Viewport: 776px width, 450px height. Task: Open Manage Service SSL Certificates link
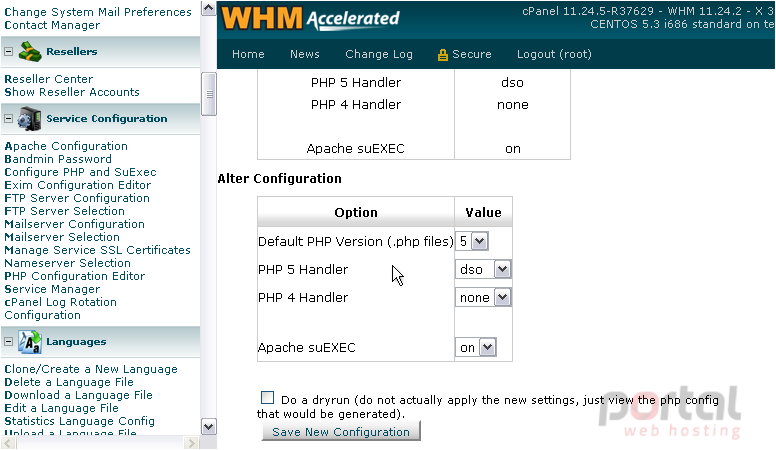pos(97,250)
